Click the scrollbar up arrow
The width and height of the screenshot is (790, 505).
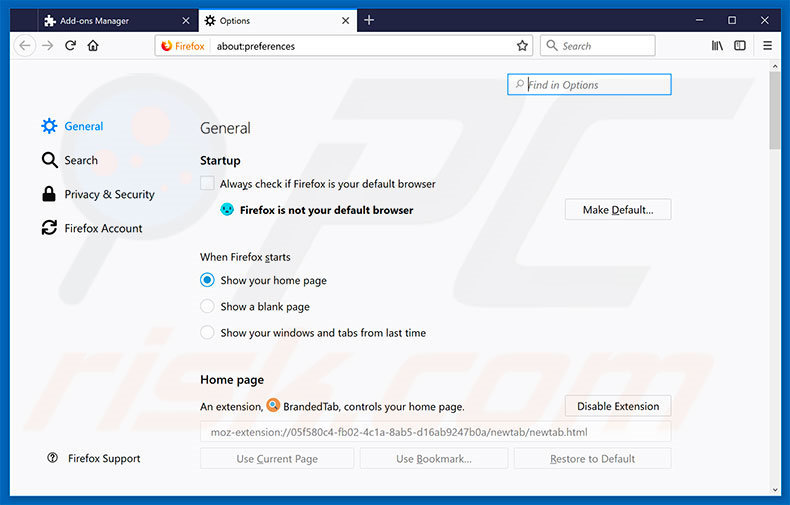(774, 66)
